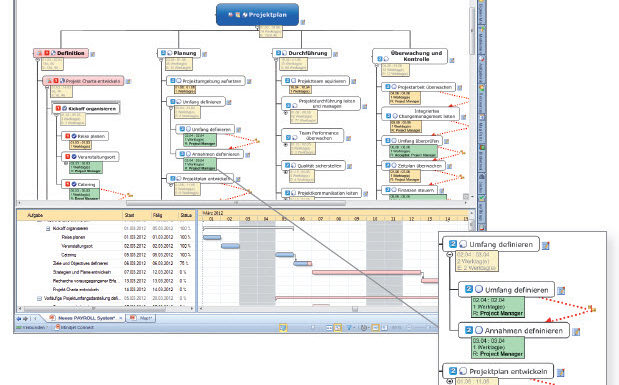The image size is (619, 385).
Task: Toggle completed check marker on Reise planen
Action: pos(74,136)
